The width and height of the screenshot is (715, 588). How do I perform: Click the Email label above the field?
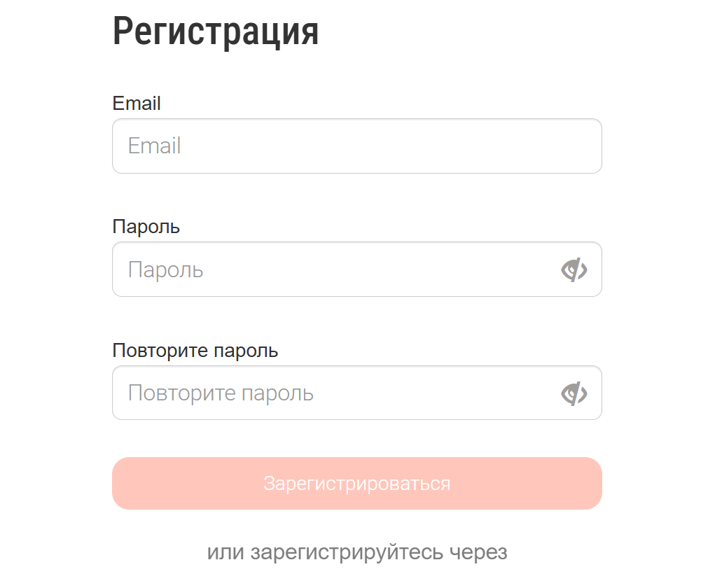tap(137, 104)
